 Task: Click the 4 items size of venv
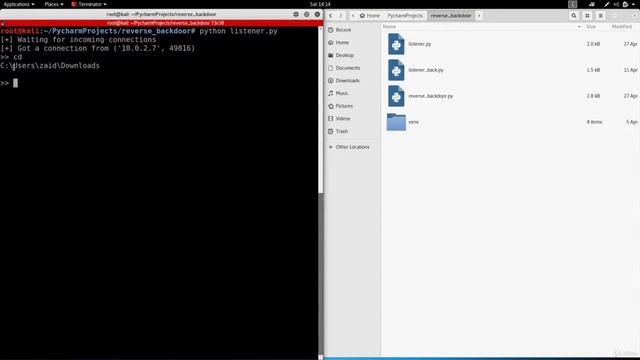pyautogui.click(x=594, y=122)
